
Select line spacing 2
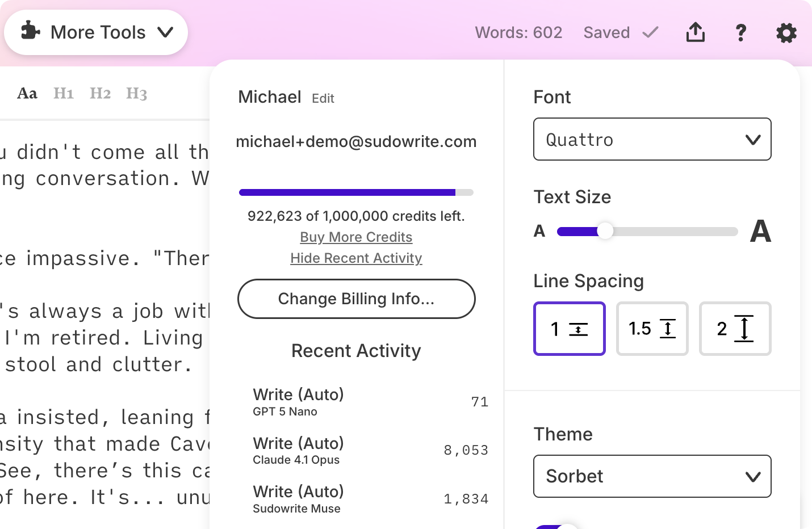coord(735,329)
